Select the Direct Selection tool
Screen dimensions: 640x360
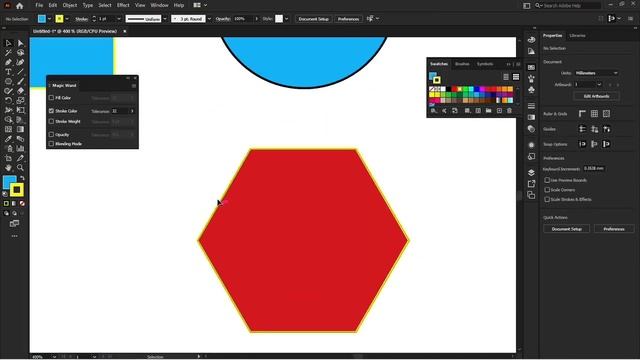point(20,43)
